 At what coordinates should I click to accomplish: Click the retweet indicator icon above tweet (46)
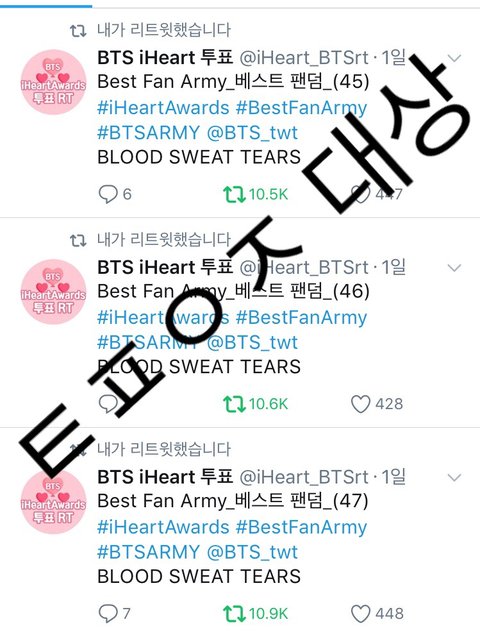78,241
